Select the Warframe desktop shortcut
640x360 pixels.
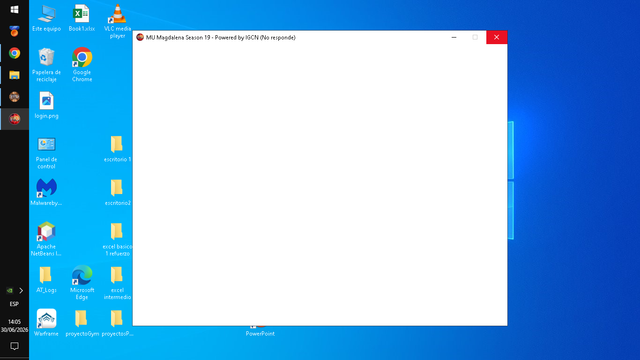tap(46, 323)
